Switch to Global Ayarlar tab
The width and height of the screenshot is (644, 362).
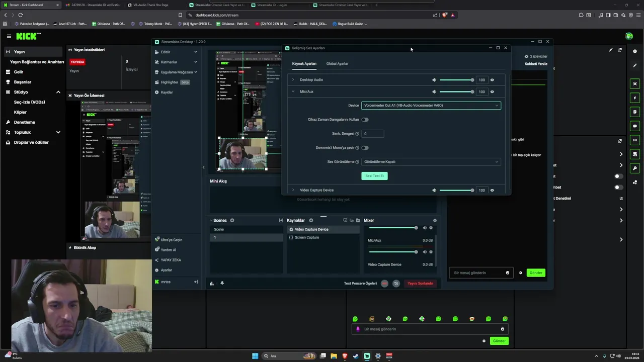[x=337, y=64]
